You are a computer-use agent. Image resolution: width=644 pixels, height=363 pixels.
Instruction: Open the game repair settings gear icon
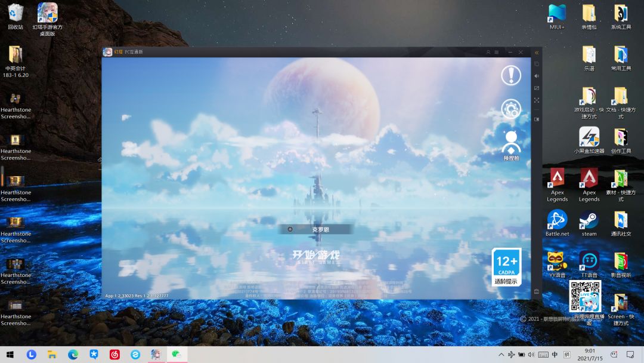pyautogui.click(x=511, y=109)
